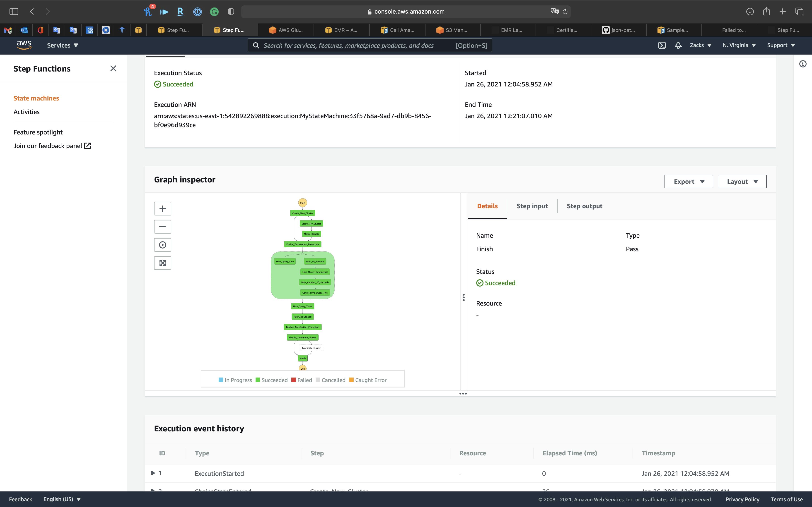Switch to the Step input tab
Image resolution: width=812 pixels, height=507 pixels.
click(x=532, y=206)
